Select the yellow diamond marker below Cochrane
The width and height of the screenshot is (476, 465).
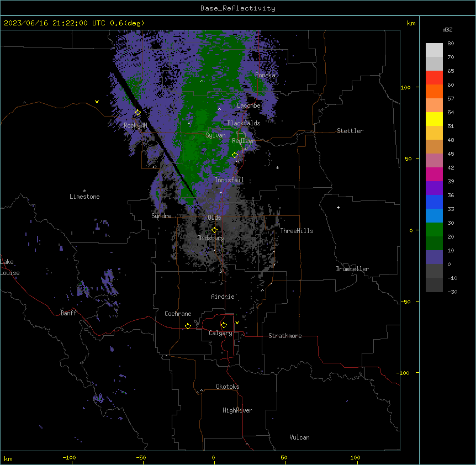(188, 326)
